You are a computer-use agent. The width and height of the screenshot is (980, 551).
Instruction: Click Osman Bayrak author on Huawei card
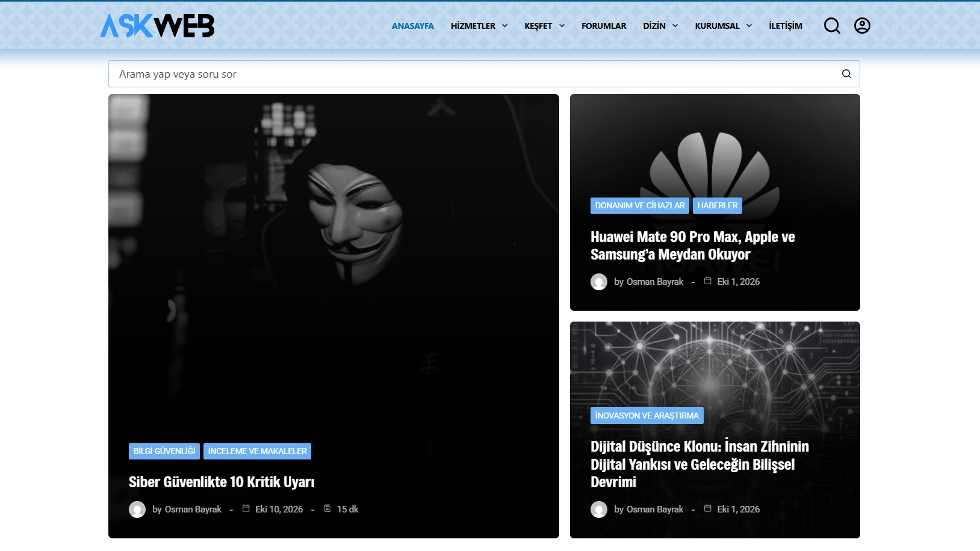point(655,282)
